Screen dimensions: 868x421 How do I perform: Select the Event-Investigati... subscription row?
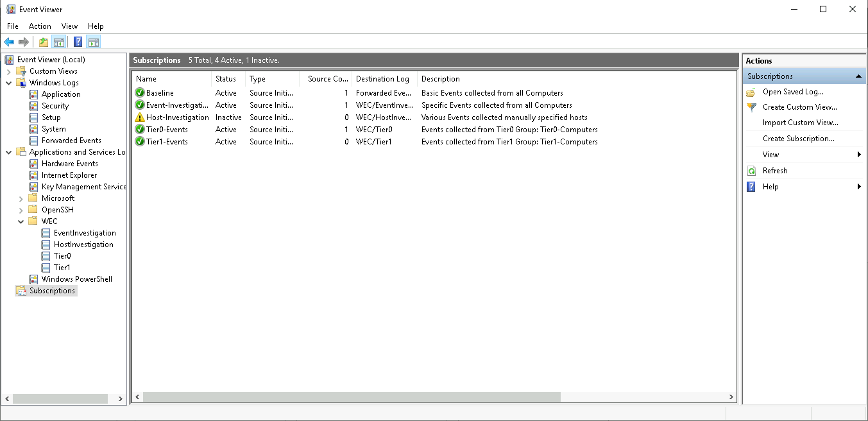pyautogui.click(x=434, y=105)
